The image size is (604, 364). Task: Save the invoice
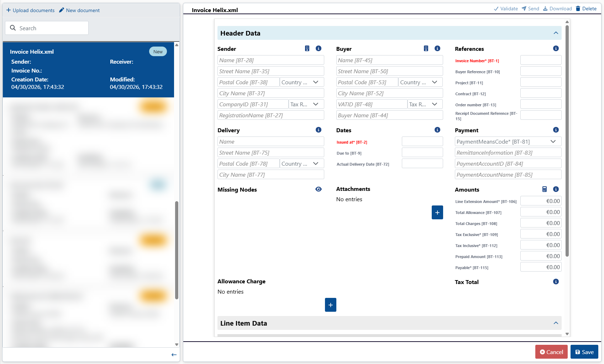coord(584,352)
